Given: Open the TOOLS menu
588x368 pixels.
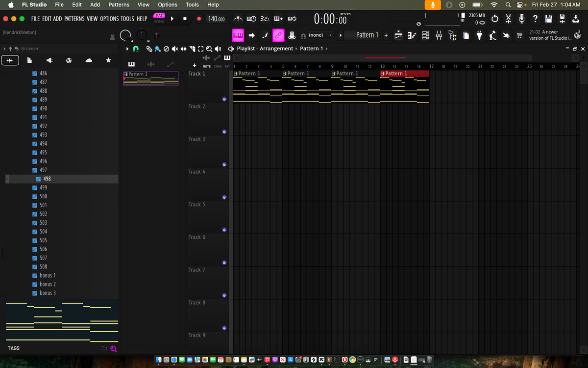Looking at the screenshot, I should [127, 19].
